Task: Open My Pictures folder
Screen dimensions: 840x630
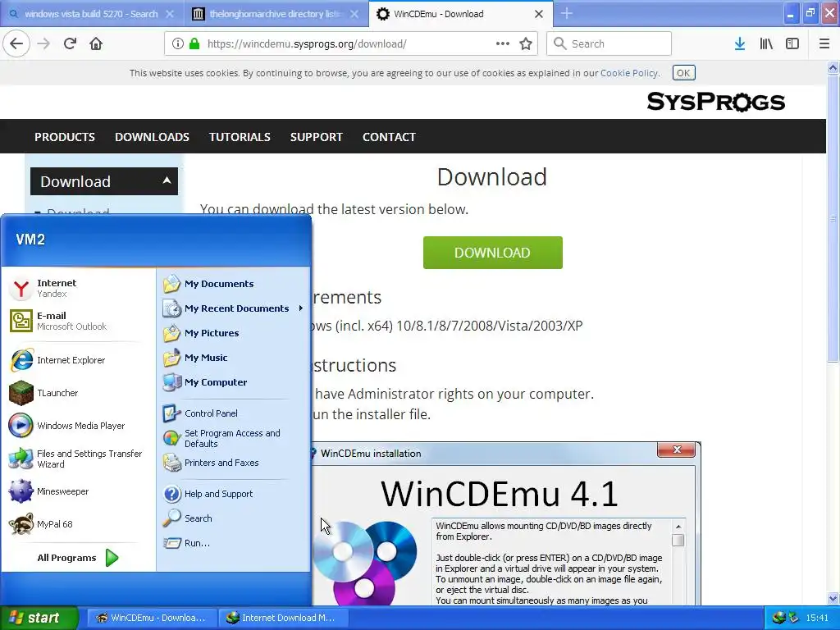Action: point(234,333)
